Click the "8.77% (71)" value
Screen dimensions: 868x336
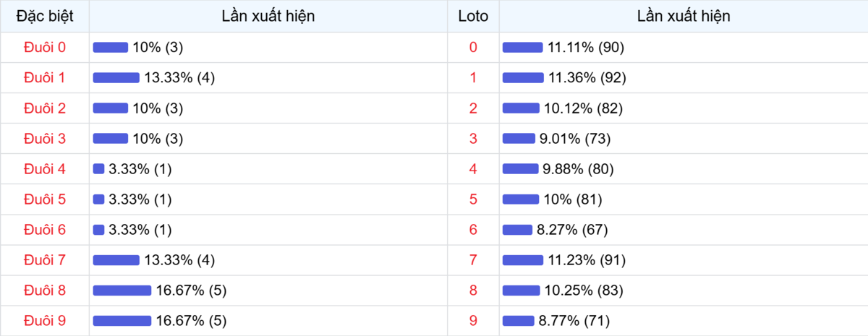point(576,321)
